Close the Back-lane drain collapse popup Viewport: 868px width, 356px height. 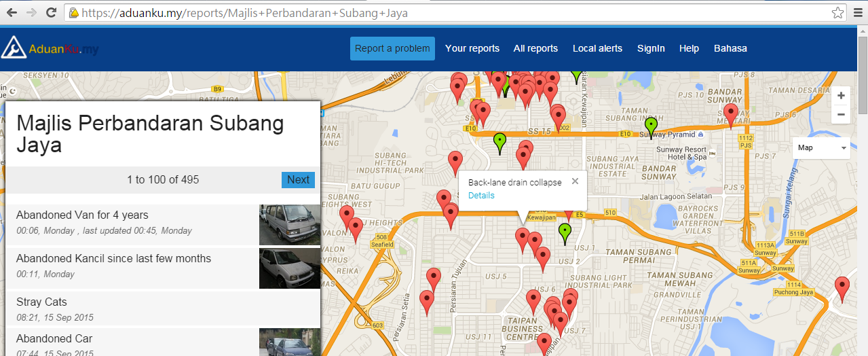point(575,181)
